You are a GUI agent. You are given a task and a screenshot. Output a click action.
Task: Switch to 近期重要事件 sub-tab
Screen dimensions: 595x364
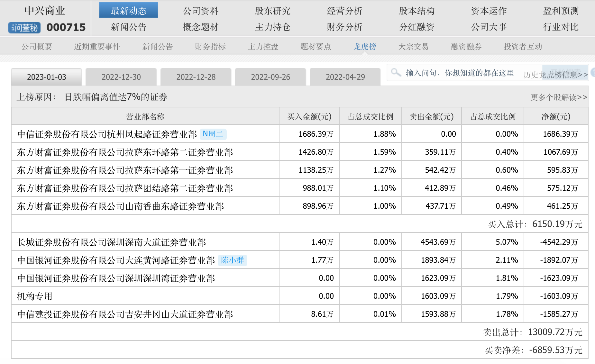tap(97, 47)
